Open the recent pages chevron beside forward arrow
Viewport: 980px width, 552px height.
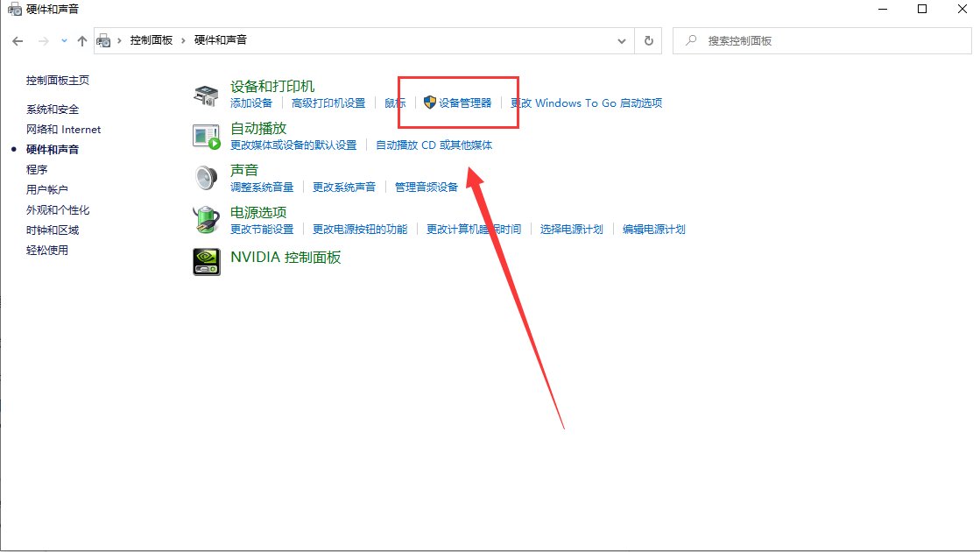[x=63, y=40]
